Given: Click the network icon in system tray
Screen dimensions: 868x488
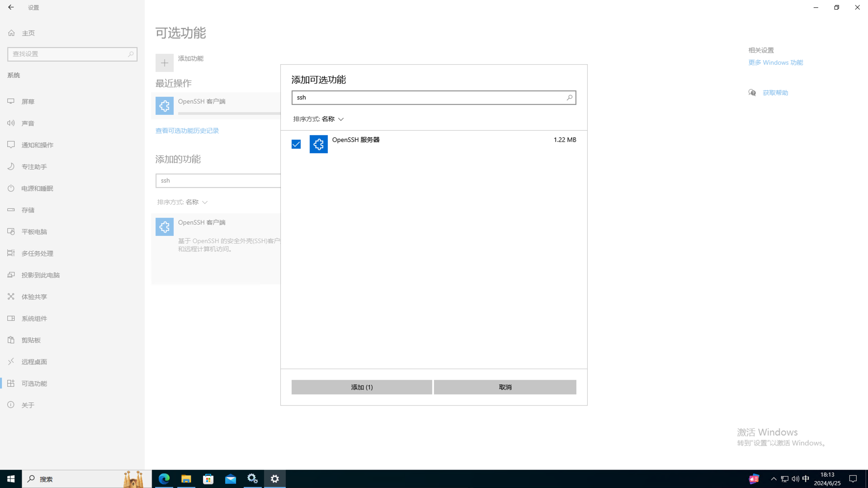Looking at the screenshot, I should [x=785, y=479].
